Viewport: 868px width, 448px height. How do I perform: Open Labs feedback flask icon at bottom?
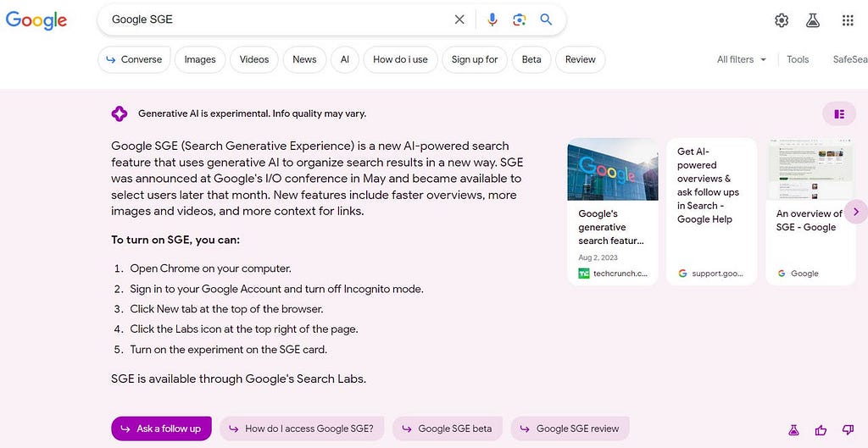[x=793, y=429]
